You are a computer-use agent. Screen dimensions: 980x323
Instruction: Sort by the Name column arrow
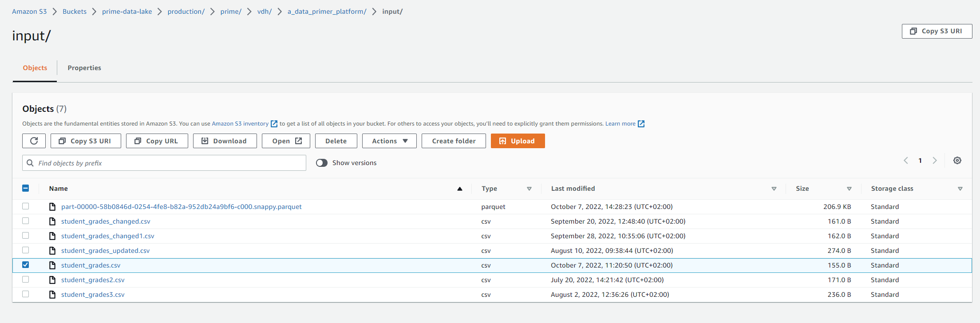tap(460, 189)
